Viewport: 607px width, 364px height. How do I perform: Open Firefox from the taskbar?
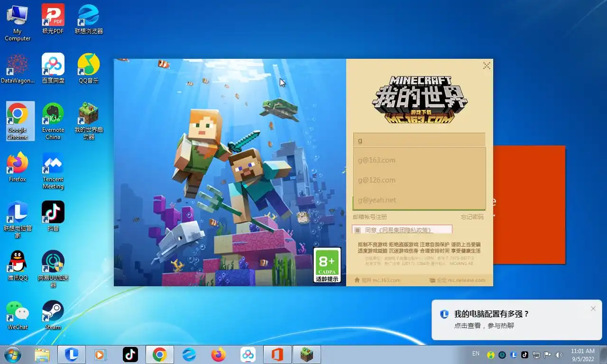pyautogui.click(x=219, y=355)
